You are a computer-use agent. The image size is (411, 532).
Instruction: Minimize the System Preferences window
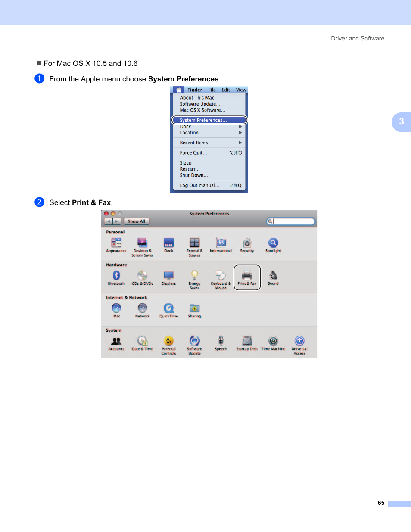click(x=113, y=214)
